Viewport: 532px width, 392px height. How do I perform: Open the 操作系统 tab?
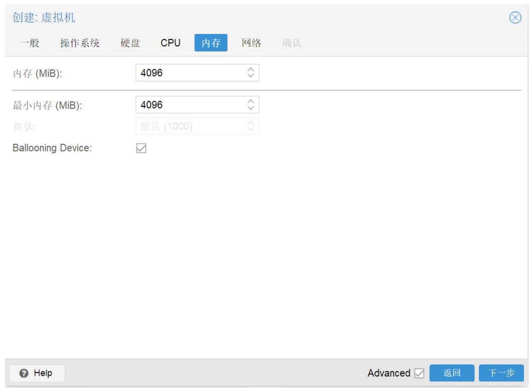80,43
